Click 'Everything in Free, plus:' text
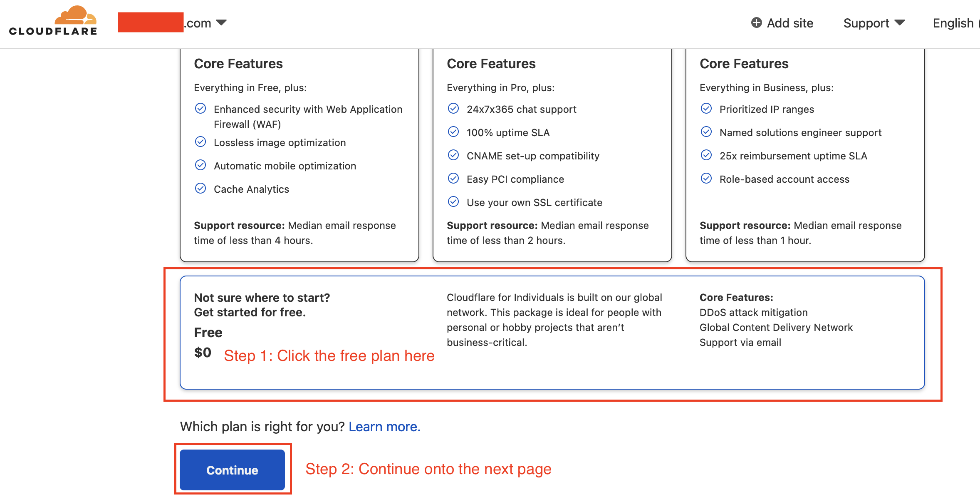The width and height of the screenshot is (980, 502). pos(250,88)
